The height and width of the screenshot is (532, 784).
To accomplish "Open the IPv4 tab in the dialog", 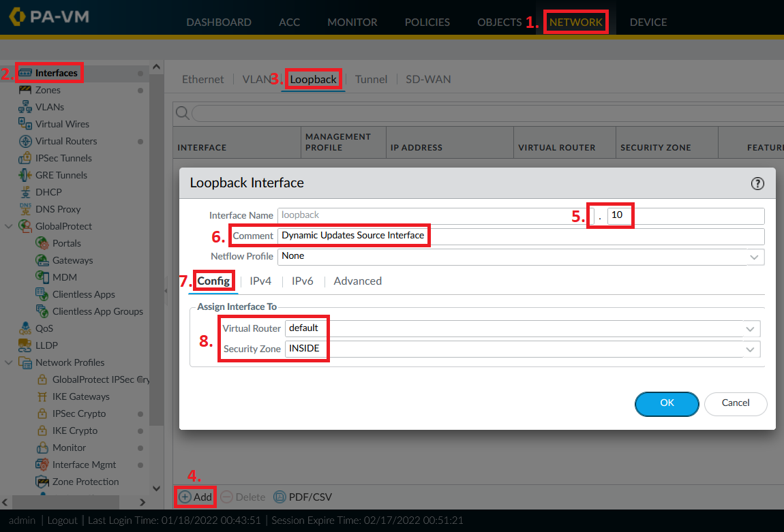I will tap(260, 281).
